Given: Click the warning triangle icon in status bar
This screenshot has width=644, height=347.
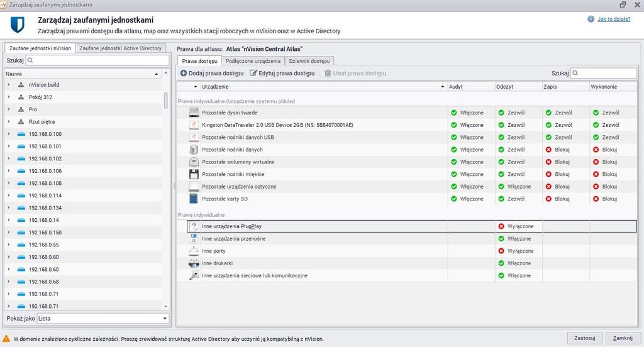Looking at the screenshot, I should click(6, 339).
